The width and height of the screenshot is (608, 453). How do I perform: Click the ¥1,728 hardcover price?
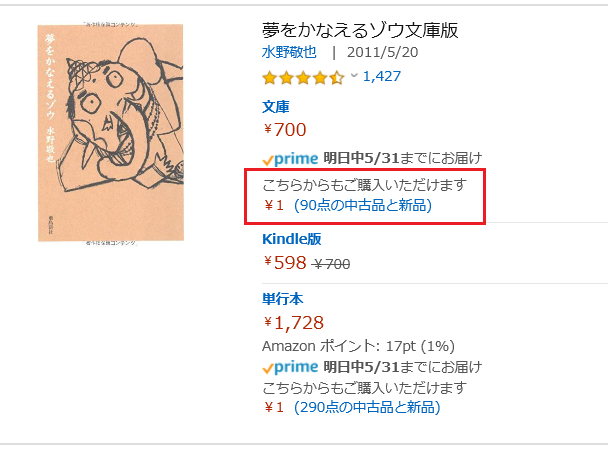pos(294,323)
